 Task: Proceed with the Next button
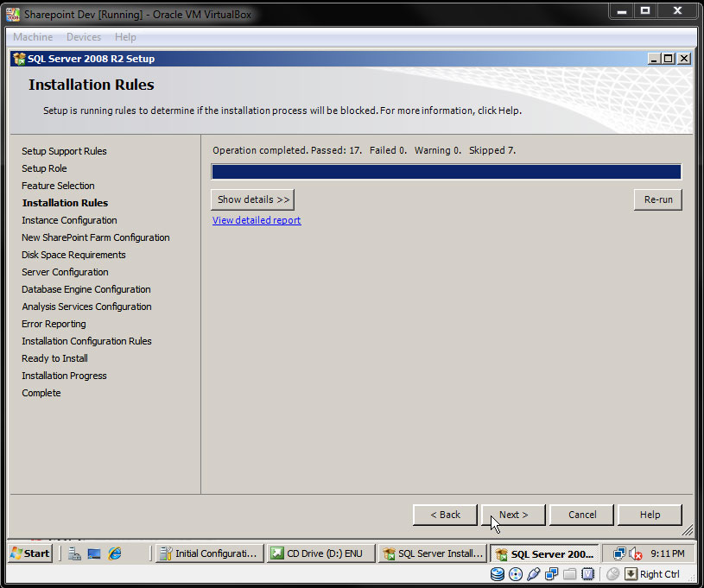coord(513,515)
